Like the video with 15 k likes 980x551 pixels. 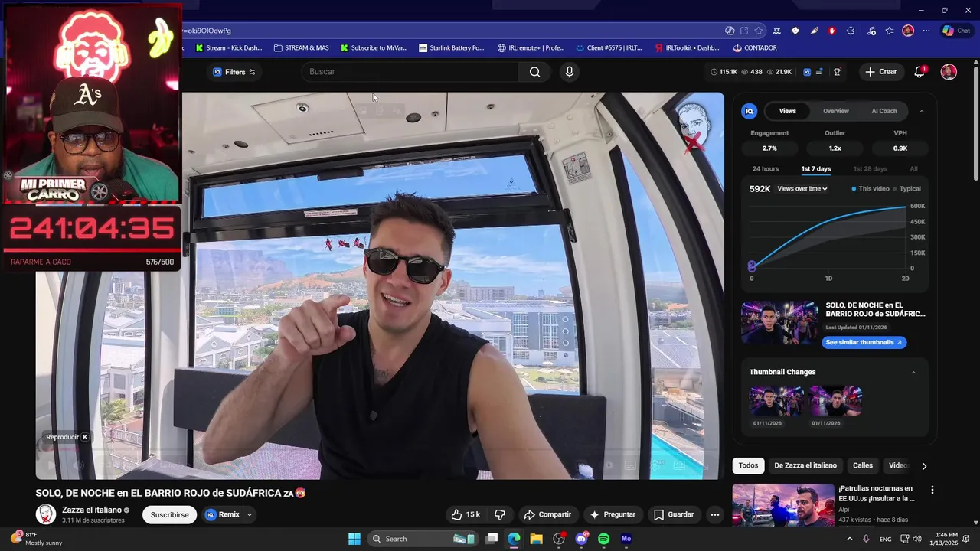click(x=465, y=514)
